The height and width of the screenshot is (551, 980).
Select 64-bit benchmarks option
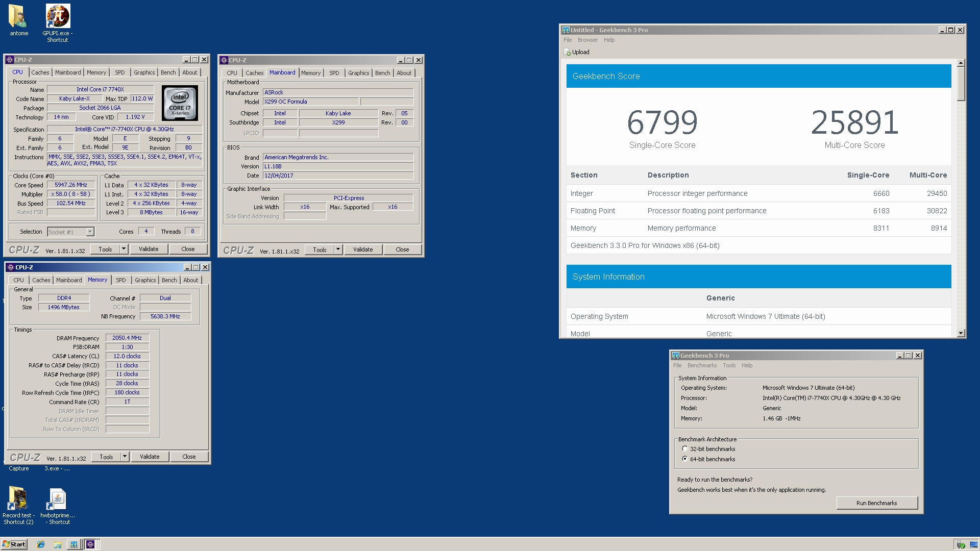(685, 459)
